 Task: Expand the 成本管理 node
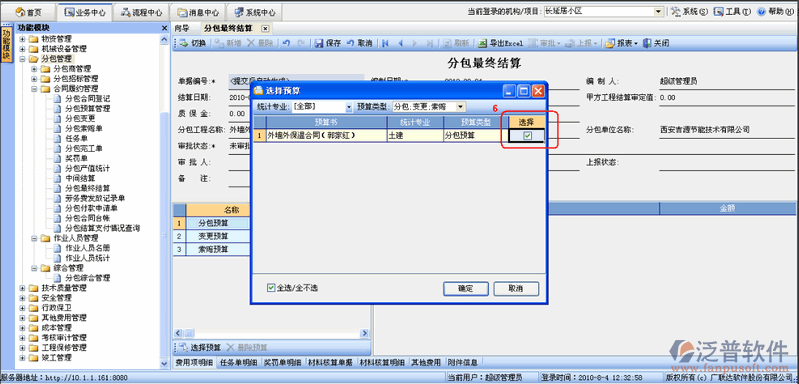pos(22,327)
